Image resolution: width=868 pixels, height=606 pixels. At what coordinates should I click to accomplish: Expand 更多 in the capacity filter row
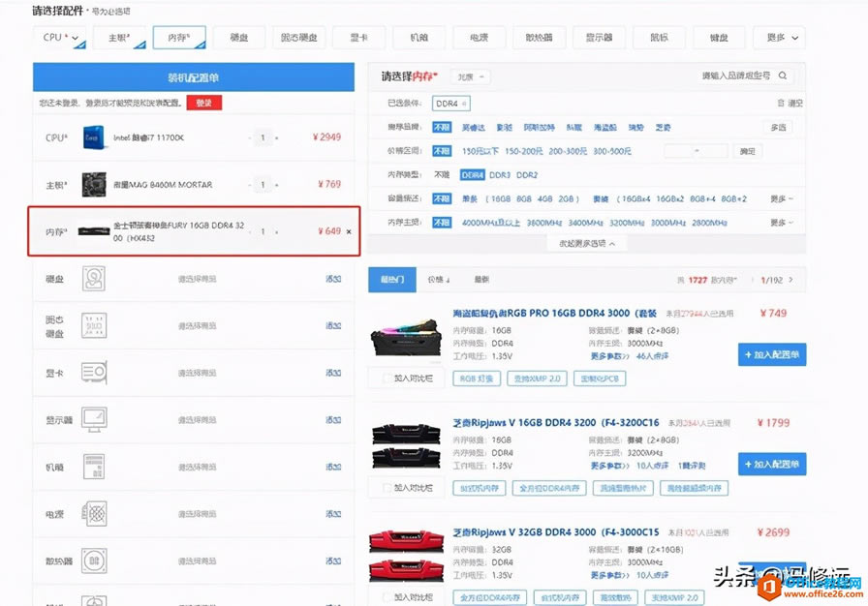782,198
